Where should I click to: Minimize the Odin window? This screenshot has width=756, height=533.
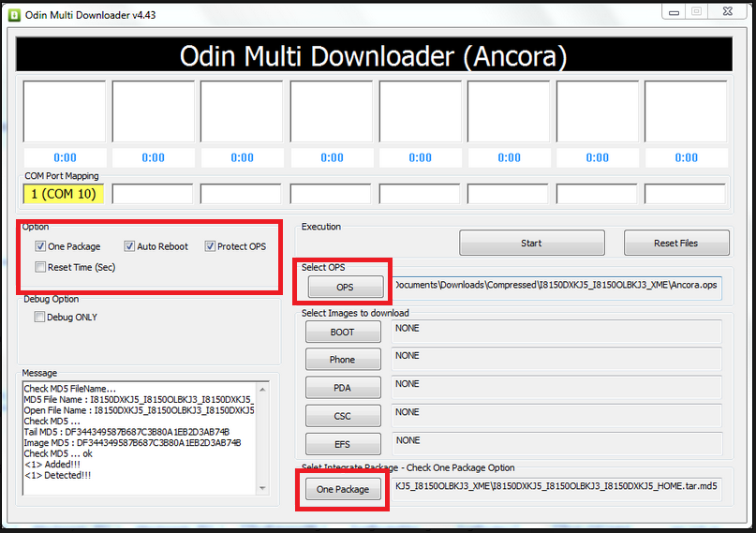coord(674,12)
